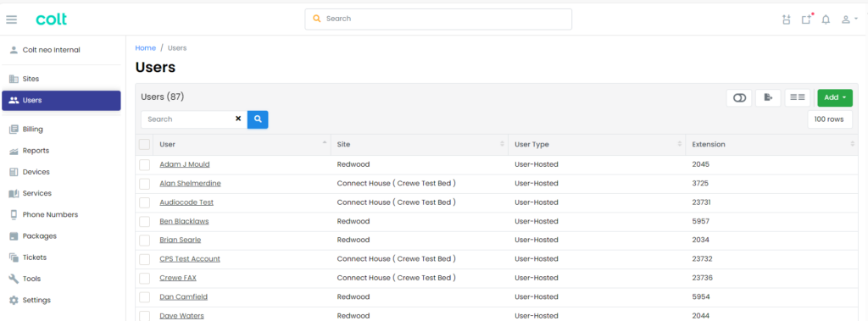Select the Ben Blacklaws row checkbox
868x321 pixels.
pyautogui.click(x=144, y=221)
